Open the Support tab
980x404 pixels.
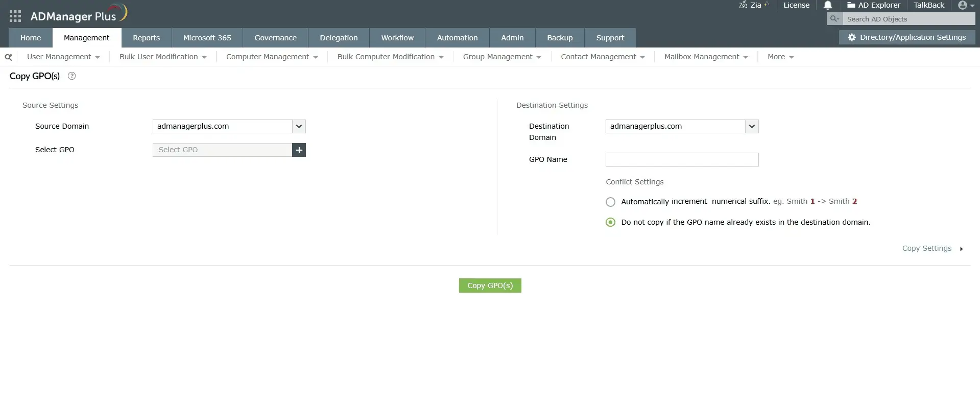[610, 38]
